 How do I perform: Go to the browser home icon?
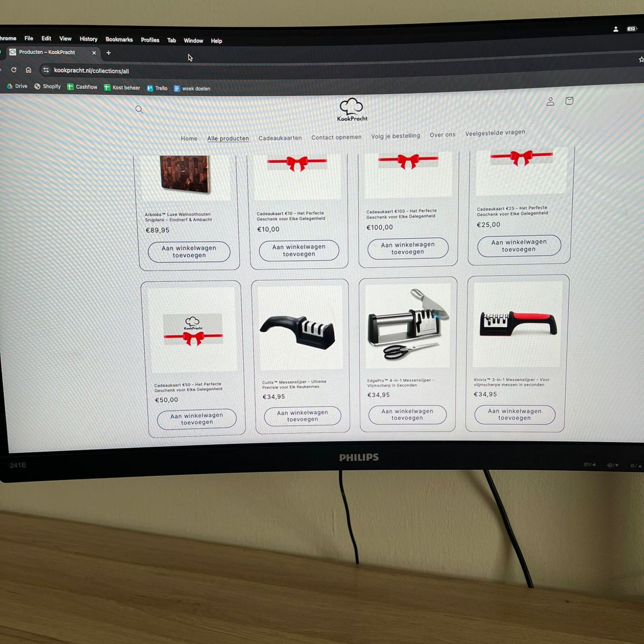(x=28, y=70)
